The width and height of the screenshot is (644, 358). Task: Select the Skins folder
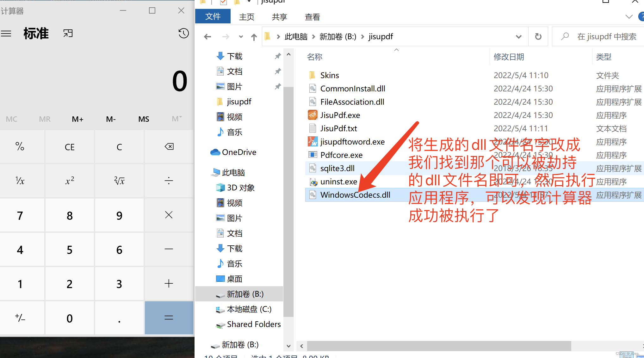click(330, 75)
